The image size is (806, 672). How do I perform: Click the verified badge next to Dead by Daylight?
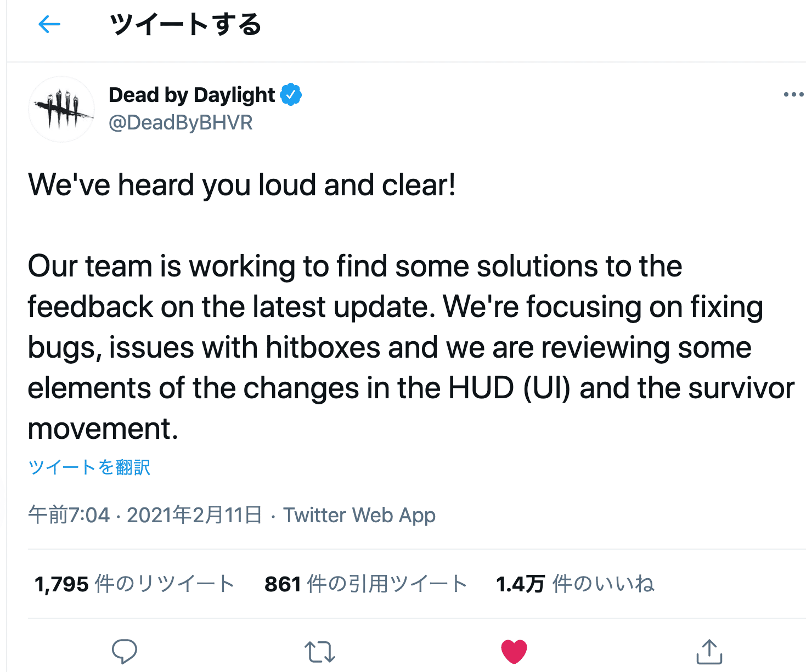291,94
